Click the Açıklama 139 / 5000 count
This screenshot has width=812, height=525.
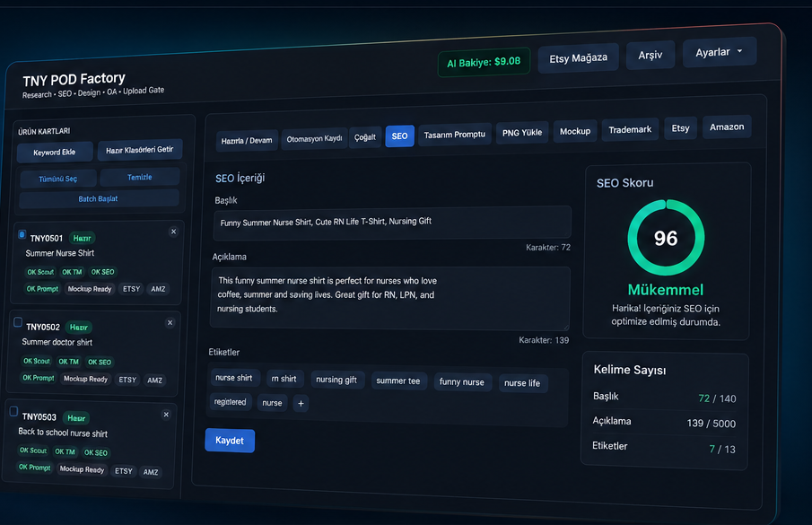pos(711,424)
